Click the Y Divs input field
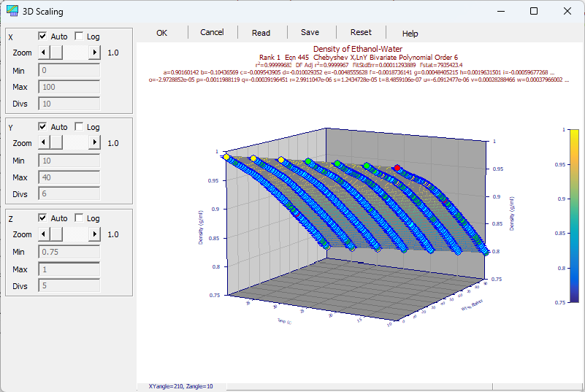 pyautogui.click(x=69, y=194)
